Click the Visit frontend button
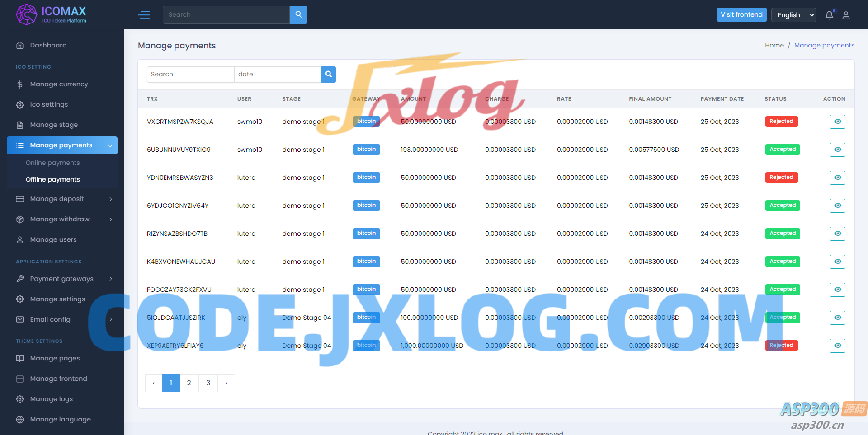Image resolution: width=868 pixels, height=435 pixels. [x=741, y=15]
